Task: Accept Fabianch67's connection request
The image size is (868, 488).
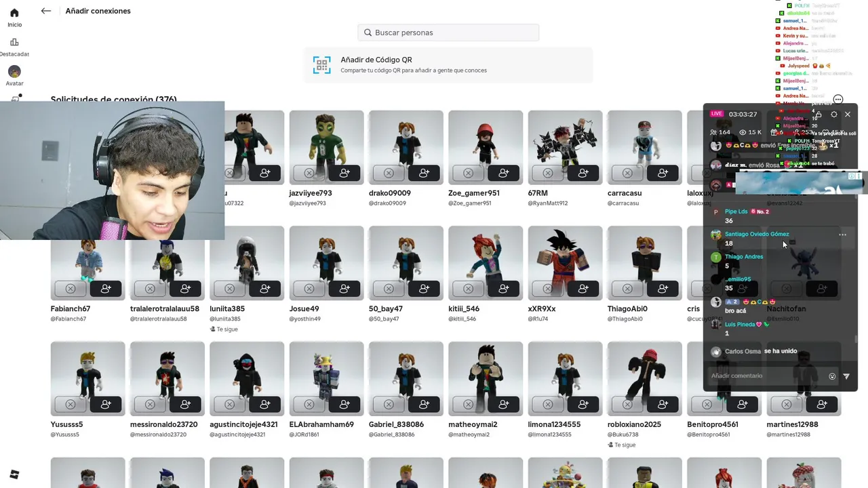Action: coord(106,289)
